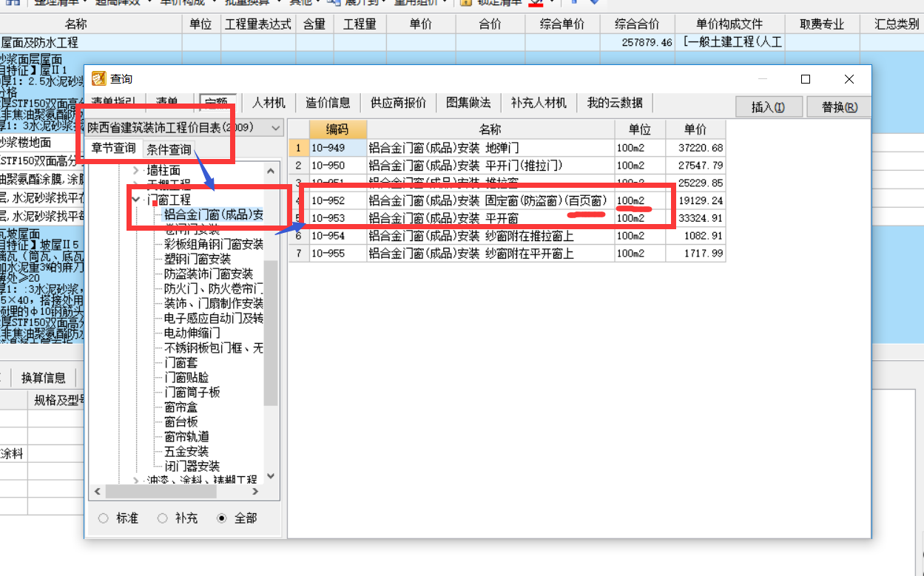
Task: Expand the 墙柱面 tree node
Action: pos(136,170)
